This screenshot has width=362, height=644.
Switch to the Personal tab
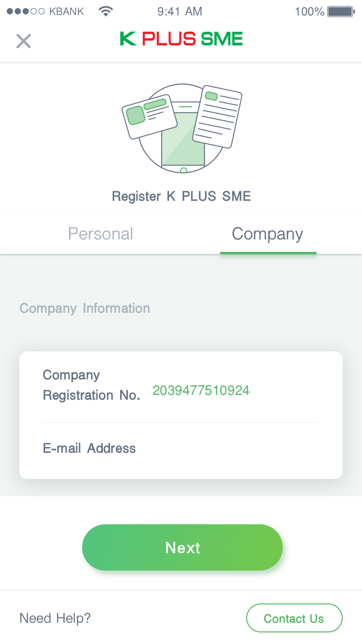(100, 234)
